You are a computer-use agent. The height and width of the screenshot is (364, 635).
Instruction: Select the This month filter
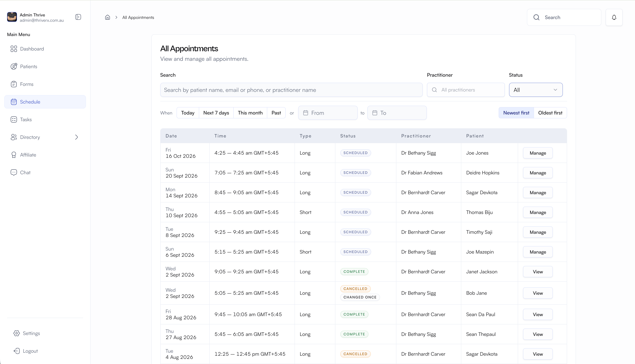250,113
